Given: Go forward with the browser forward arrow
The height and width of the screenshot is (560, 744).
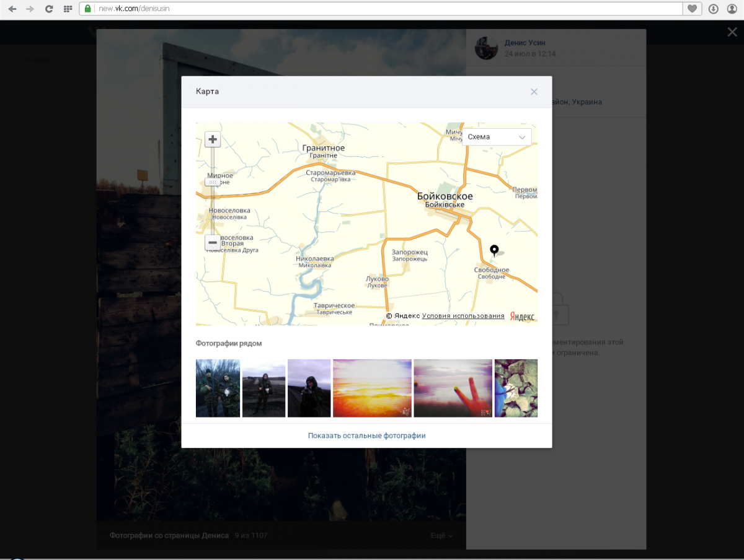Looking at the screenshot, I should pyautogui.click(x=30, y=9).
